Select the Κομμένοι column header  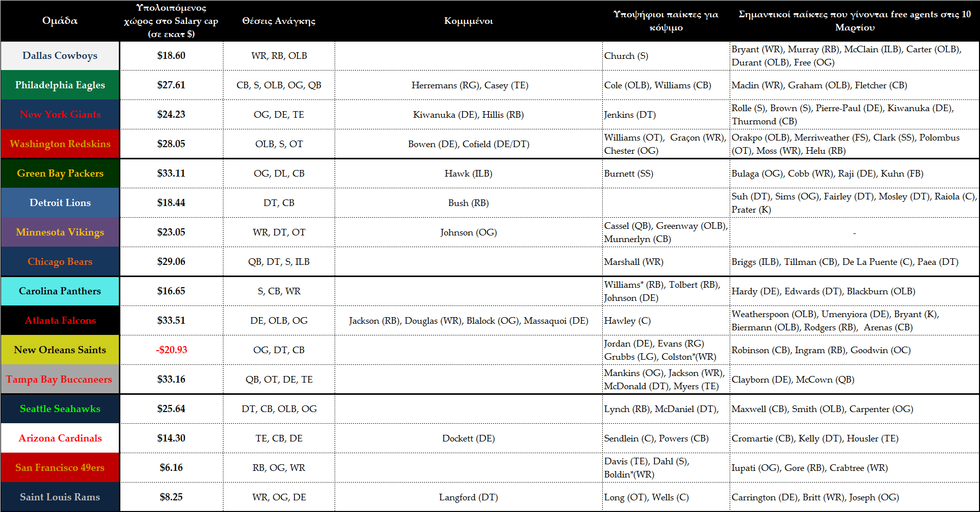pos(468,21)
